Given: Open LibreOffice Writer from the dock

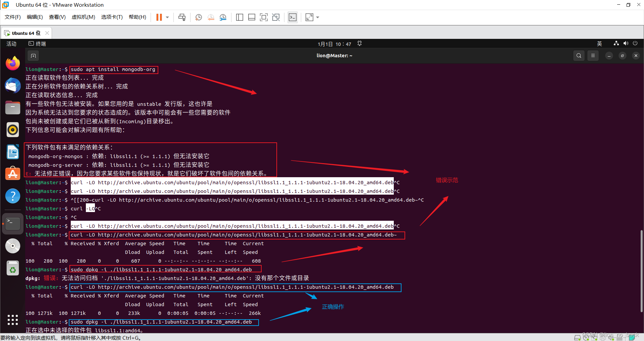Looking at the screenshot, I should pos(13,152).
